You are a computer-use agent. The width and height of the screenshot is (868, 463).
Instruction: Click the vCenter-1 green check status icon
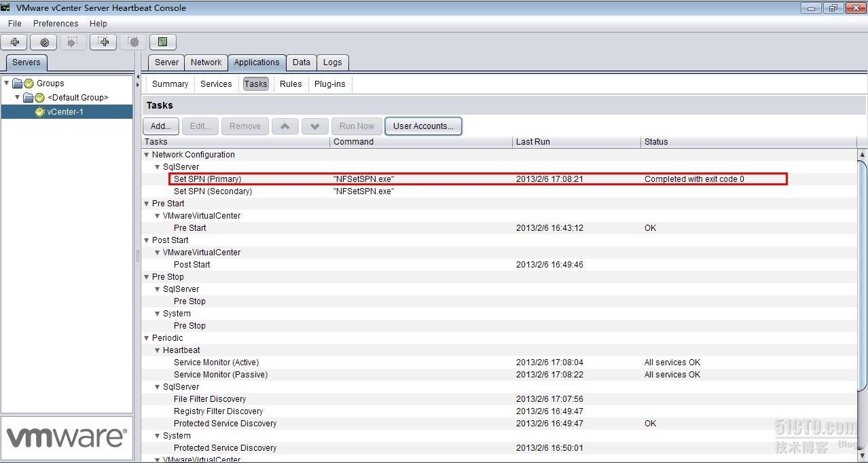[40, 112]
